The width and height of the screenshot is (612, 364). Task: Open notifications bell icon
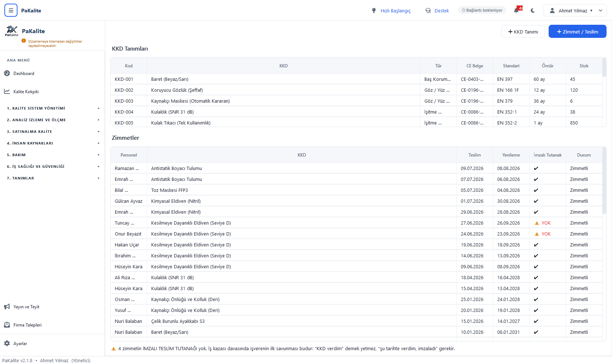click(x=517, y=11)
